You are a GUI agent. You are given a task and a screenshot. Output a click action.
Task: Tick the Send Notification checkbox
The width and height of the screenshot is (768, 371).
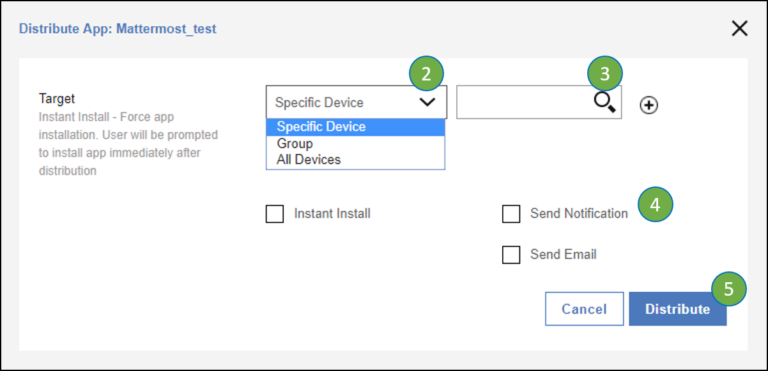511,214
